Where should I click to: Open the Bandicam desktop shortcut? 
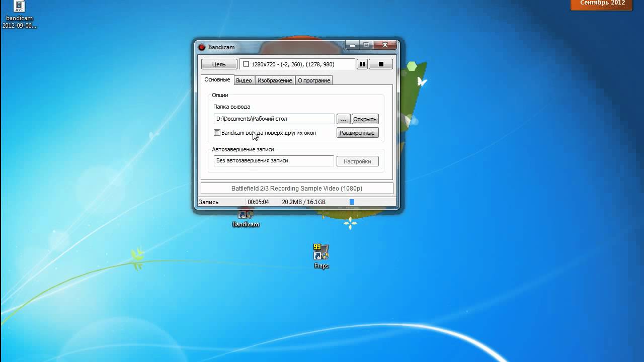tap(246, 218)
